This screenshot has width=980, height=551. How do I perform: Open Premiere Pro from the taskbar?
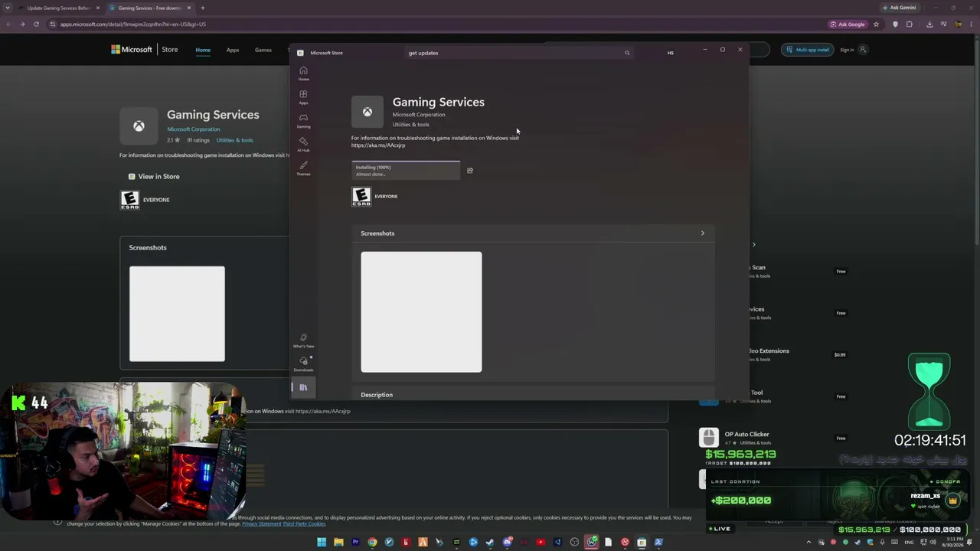(355, 543)
